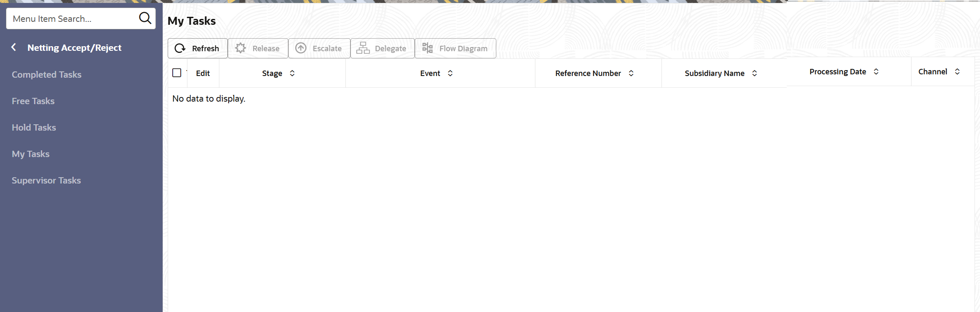This screenshot has height=312, width=980.
Task: Tick the select-all checkbox in table header
Action: 177,73
